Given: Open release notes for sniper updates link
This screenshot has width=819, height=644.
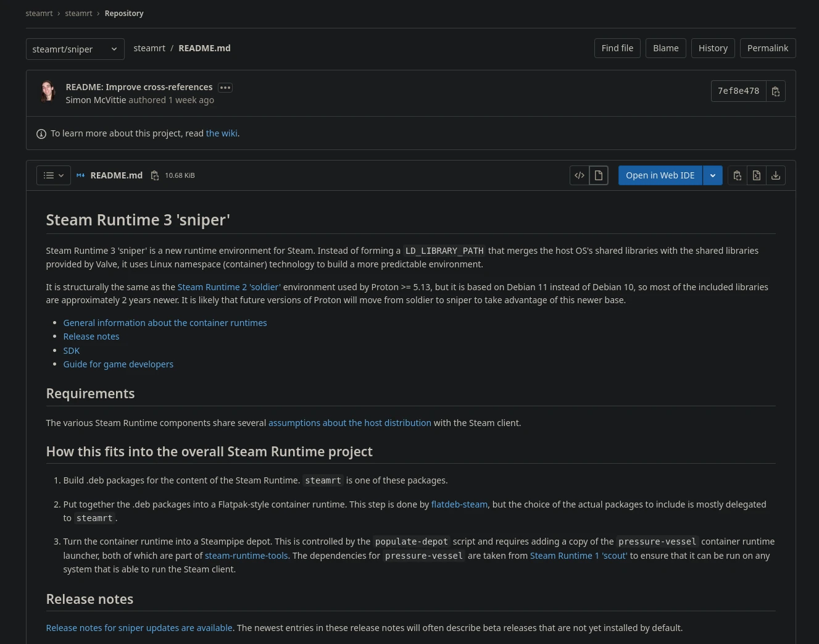Looking at the screenshot, I should coord(139,628).
